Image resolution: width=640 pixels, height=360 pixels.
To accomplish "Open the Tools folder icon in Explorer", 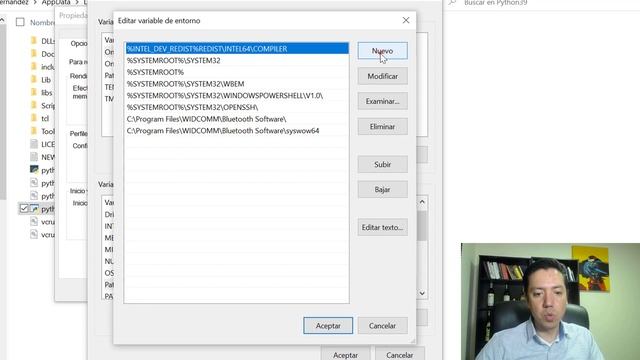I will tap(34, 131).
